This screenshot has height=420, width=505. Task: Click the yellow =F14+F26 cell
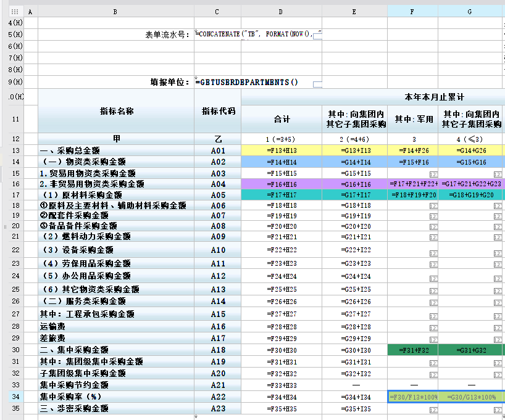pyautogui.click(x=412, y=150)
